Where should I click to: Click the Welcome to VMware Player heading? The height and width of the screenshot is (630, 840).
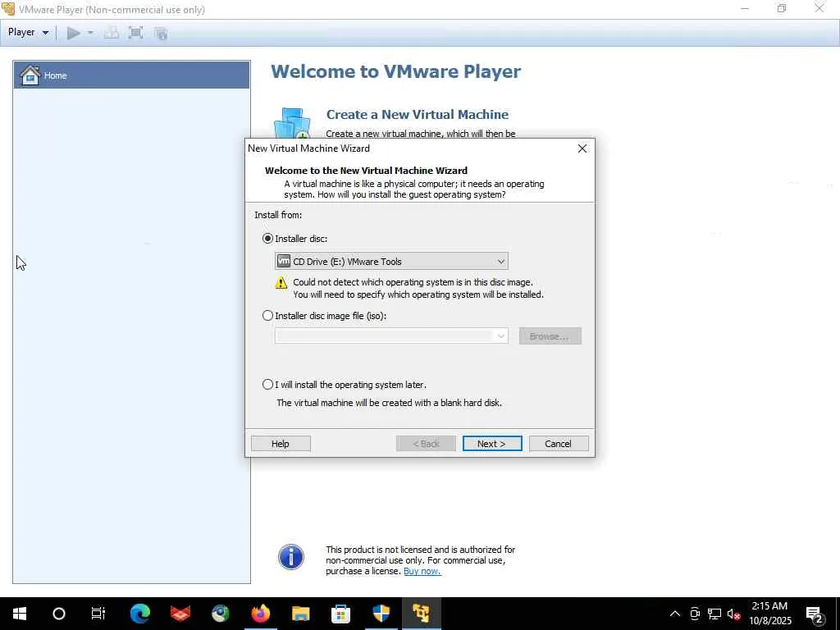(396, 72)
